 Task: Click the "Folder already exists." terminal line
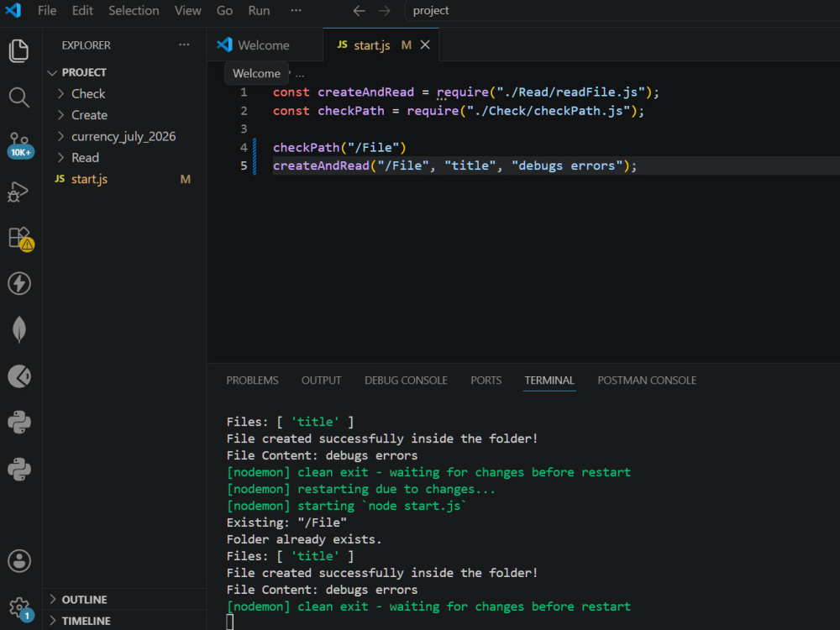(304, 539)
